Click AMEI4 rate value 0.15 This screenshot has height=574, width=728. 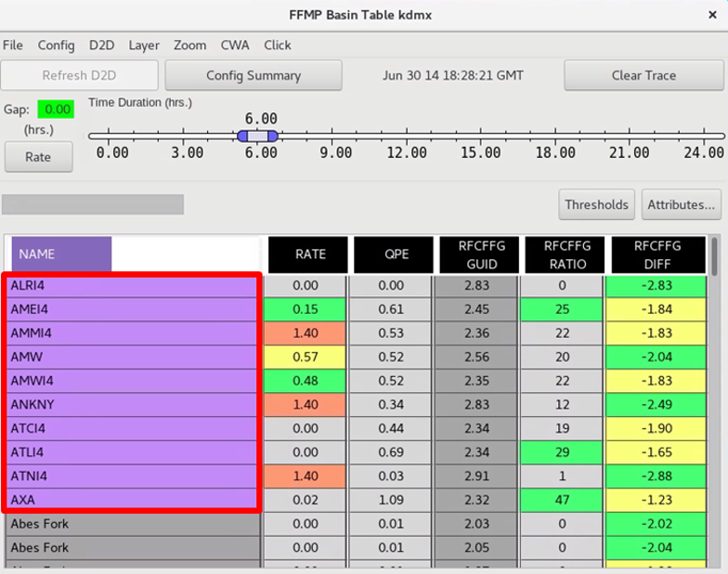pyautogui.click(x=305, y=309)
